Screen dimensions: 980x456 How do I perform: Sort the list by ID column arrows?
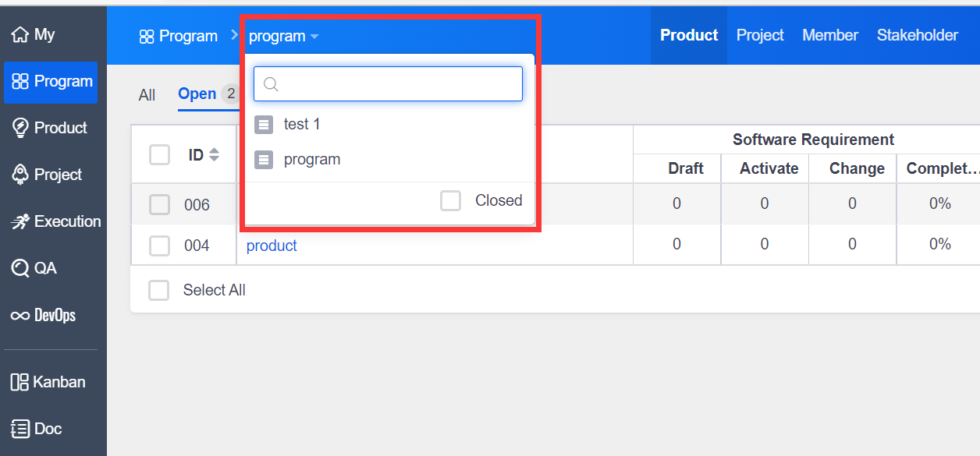point(214,155)
